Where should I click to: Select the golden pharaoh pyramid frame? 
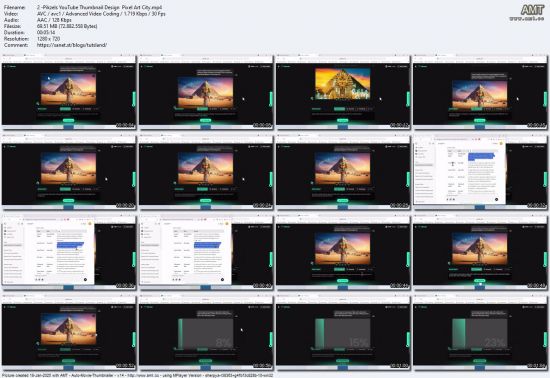[343, 92]
